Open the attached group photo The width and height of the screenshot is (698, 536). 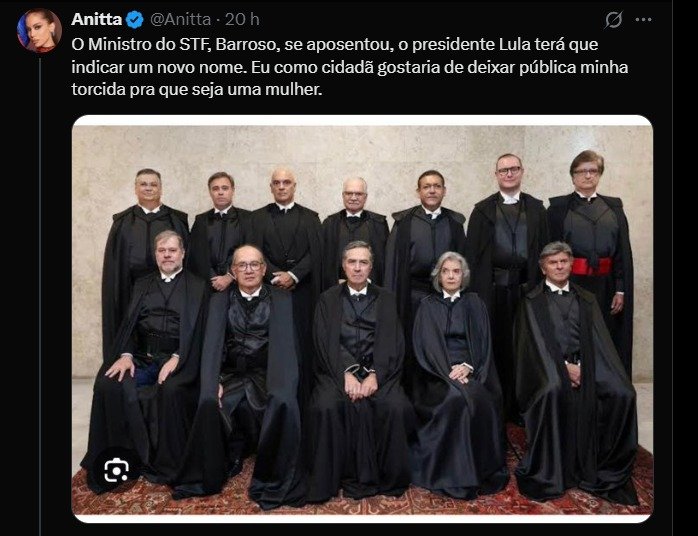coord(362,319)
